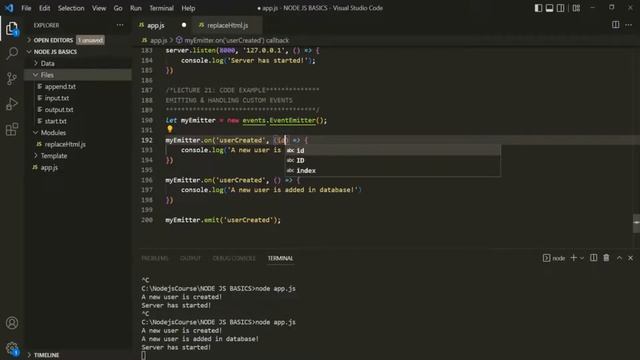Open the Terminal menu
The height and width of the screenshot is (360, 640).
[x=161, y=8]
